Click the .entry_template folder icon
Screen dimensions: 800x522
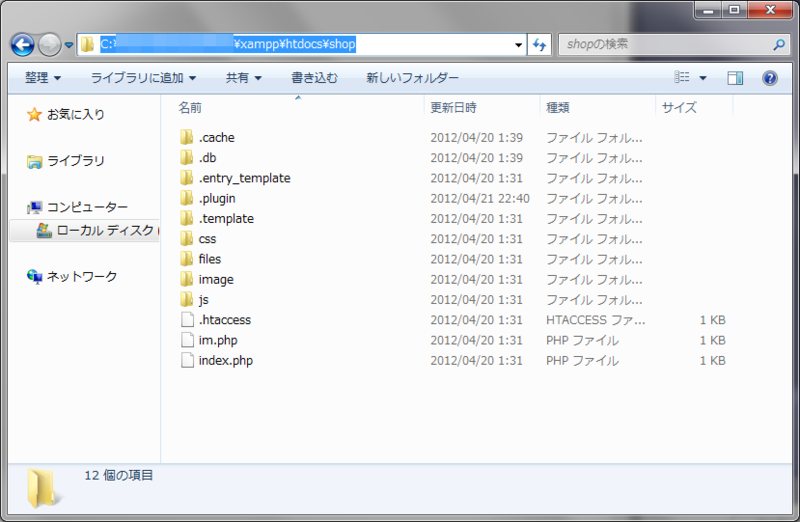click(187, 178)
